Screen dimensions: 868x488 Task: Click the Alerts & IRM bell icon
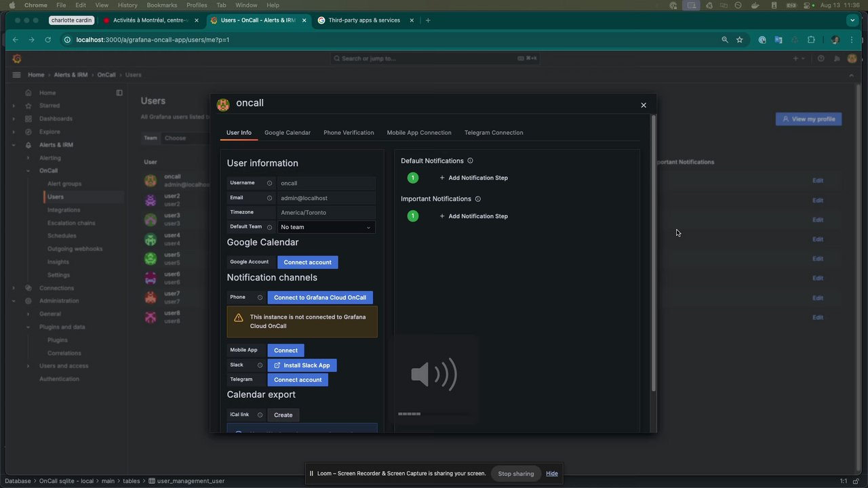click(28, 145)
